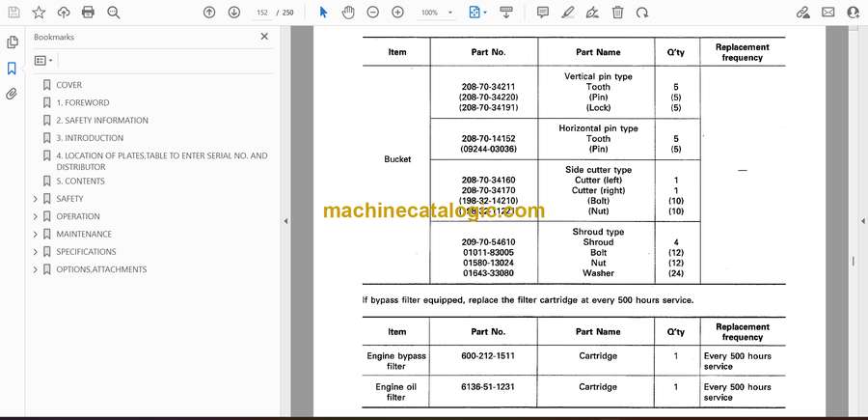Screen dimensions: 868x420
Task: Expand the SAFETY bookmark
Action: (36, 198)
